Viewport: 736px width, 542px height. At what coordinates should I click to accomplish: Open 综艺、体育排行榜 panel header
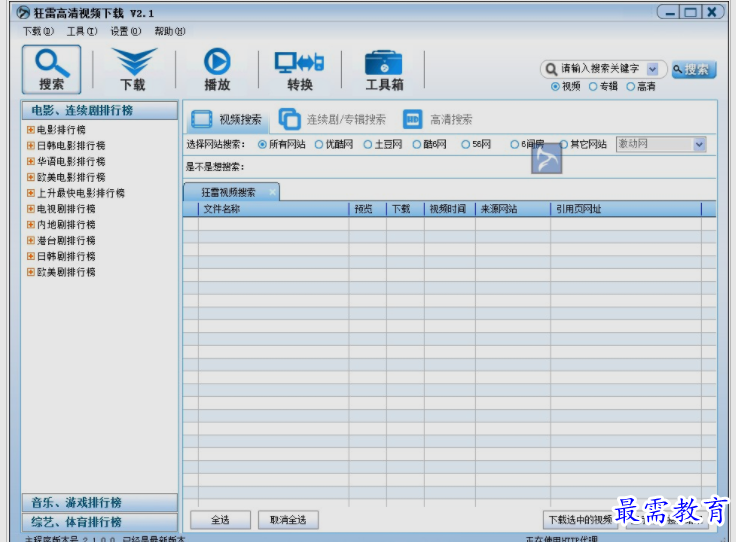coord(100,522)
